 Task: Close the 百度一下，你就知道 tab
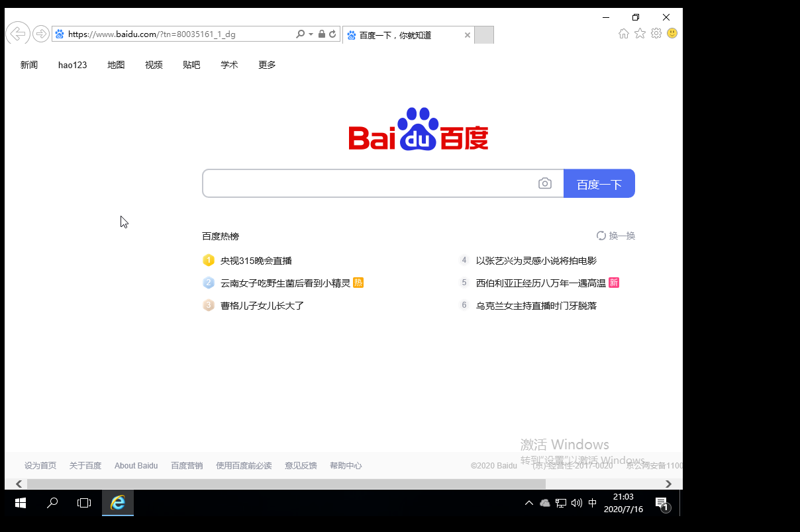pyautogui.click(x=467, y=35)
